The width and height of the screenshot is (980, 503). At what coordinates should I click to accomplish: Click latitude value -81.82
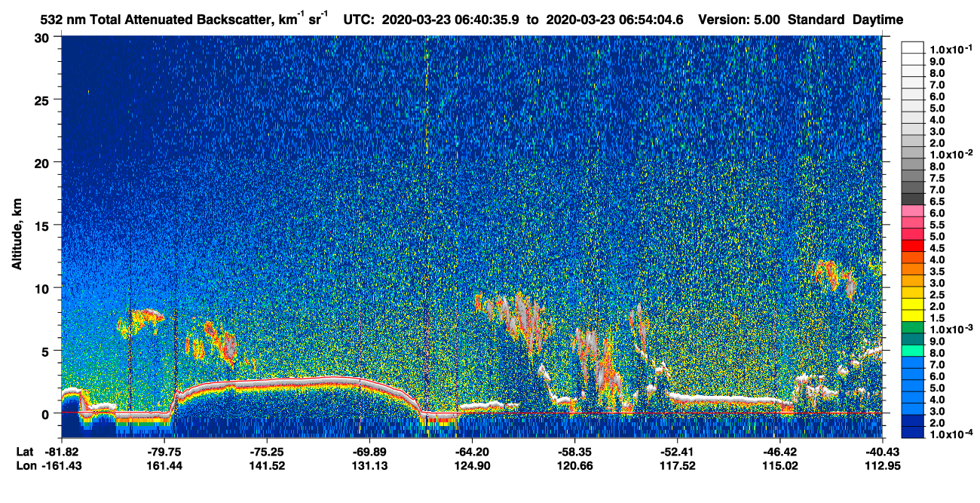pyautogui.click(x=62, y=452)
